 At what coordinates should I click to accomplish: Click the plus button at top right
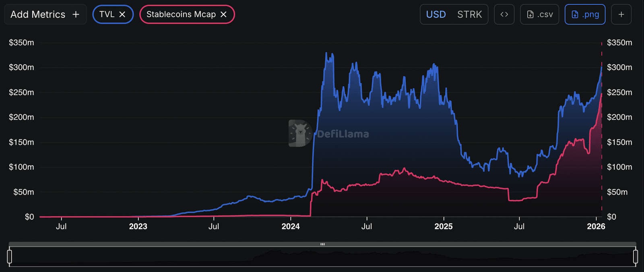621,15
